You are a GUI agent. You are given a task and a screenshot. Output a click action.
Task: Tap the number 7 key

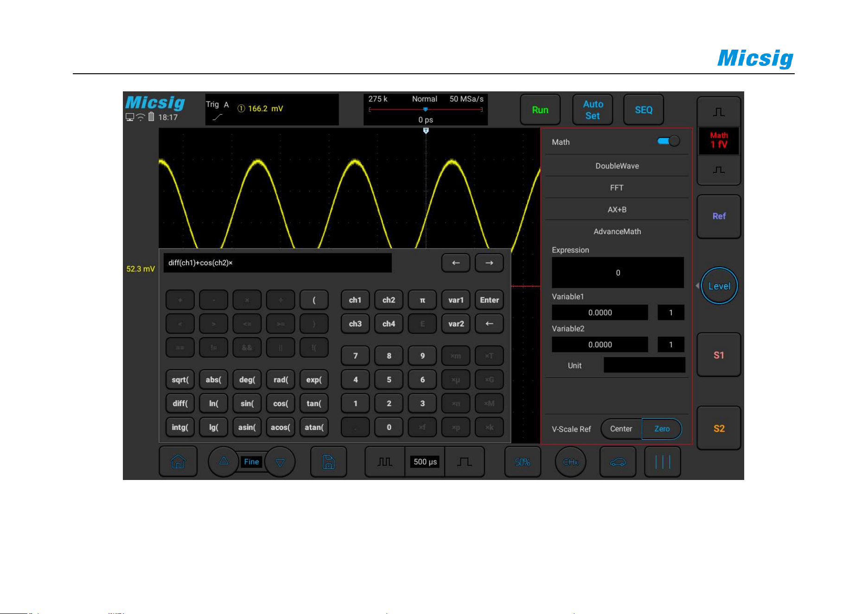point(355,356)
